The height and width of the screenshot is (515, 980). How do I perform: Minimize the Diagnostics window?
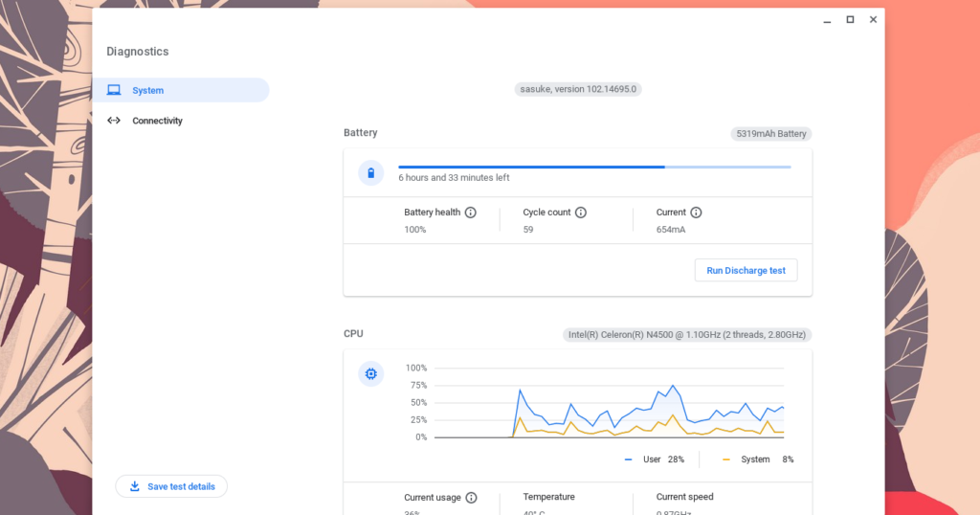tap(827, 20)
